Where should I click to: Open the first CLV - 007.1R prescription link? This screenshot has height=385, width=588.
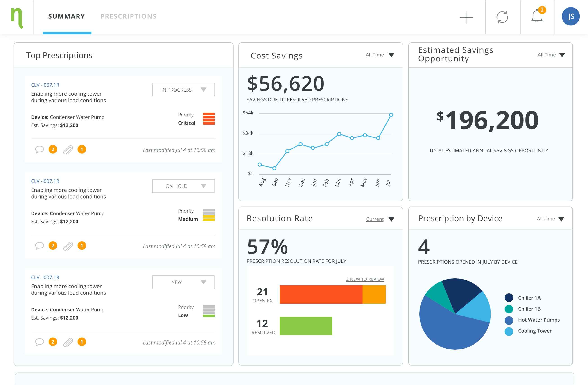click(45, 85)
